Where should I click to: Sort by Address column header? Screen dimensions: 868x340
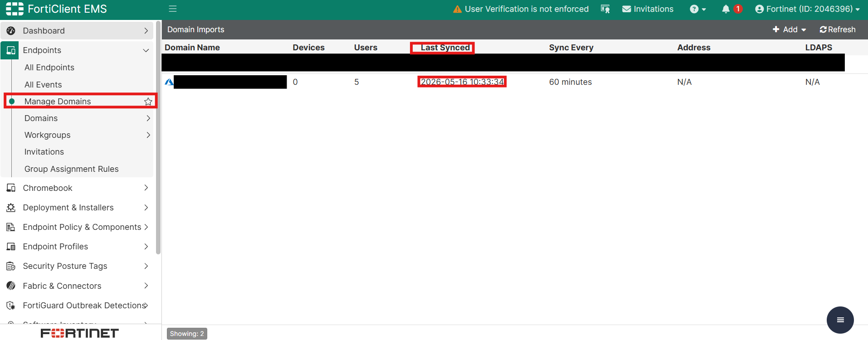point(694,48)
